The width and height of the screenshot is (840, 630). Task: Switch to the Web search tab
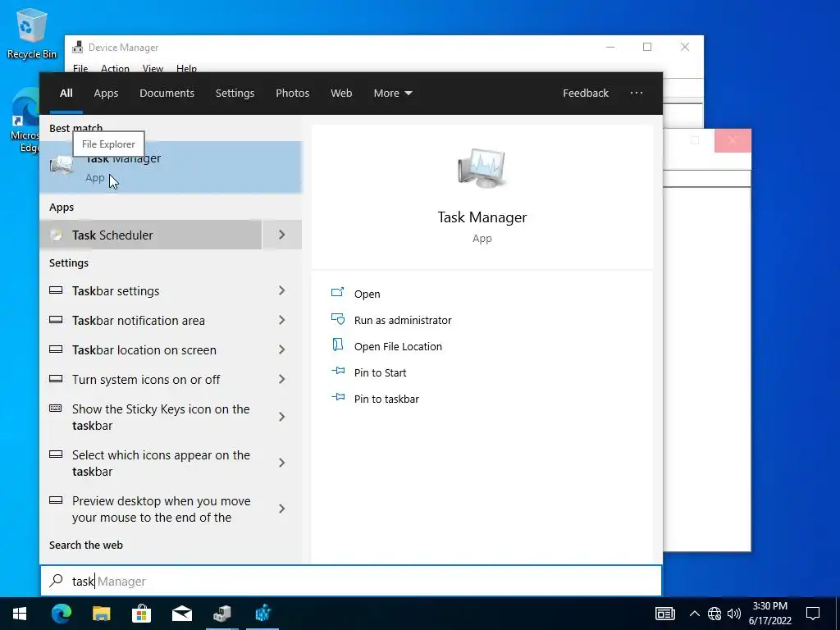340,94
